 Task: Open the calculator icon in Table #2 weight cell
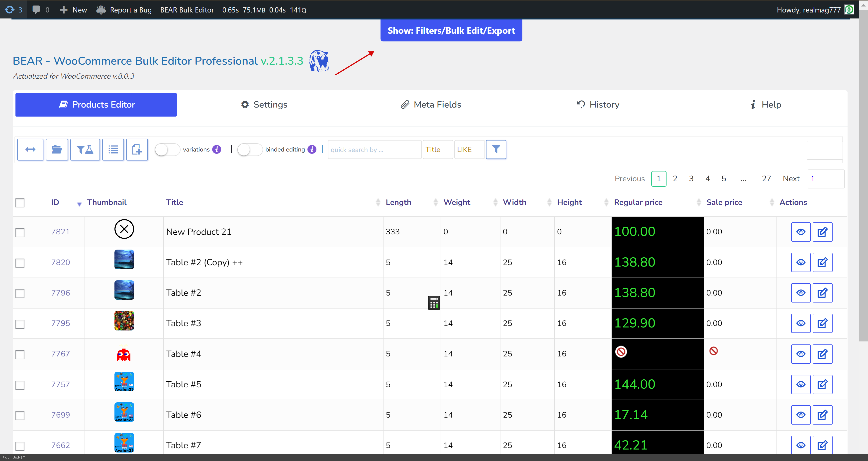(434, 303)
